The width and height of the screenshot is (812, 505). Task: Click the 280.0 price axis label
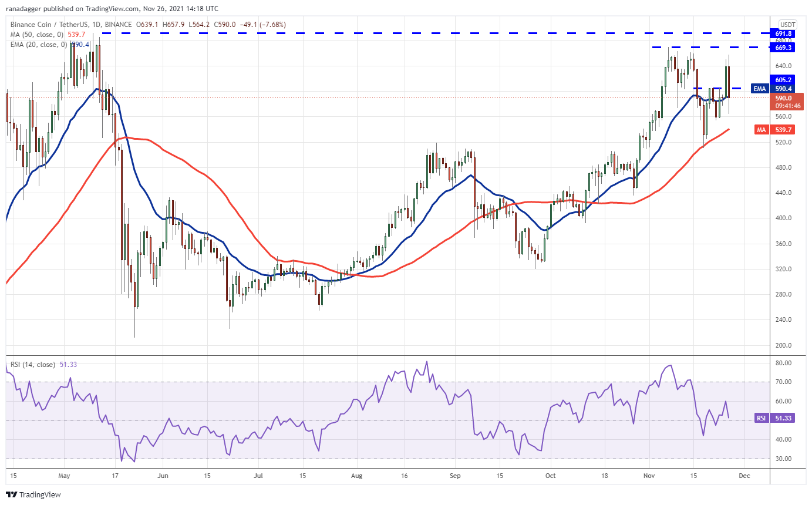click(783, 294)
